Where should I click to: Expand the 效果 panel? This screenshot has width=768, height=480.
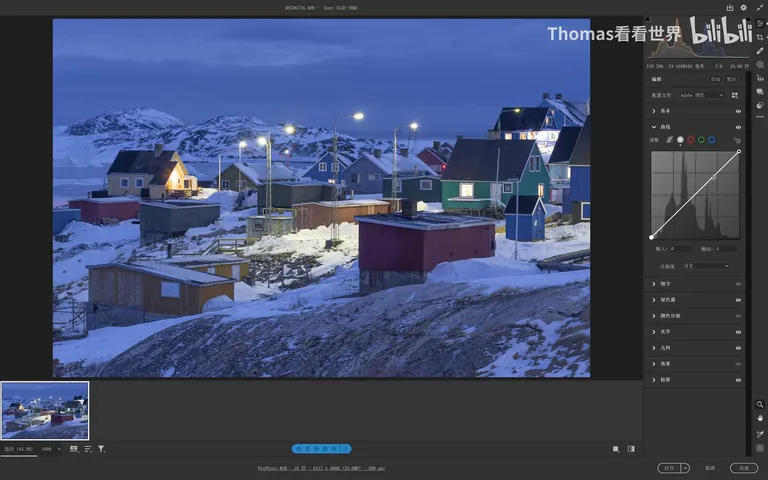coord(654,364)
